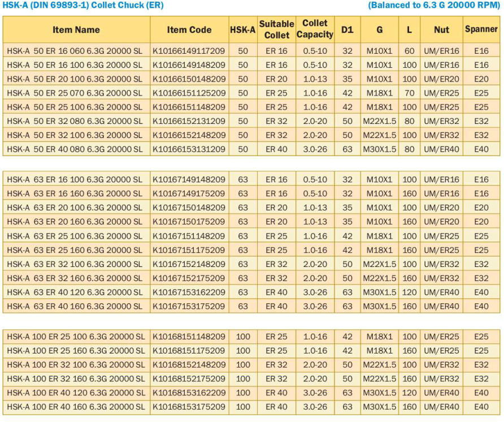Click collet ER 25 in the K10168151148209 row
The height and width of the screenshot is (422, 504).
pyautogui.click(x=276, y=337)
